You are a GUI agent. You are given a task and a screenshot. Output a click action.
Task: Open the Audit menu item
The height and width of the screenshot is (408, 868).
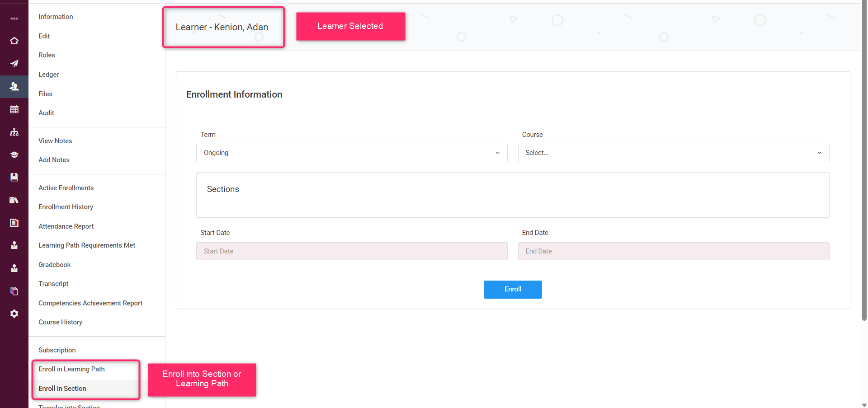click(x=46, y=113)
